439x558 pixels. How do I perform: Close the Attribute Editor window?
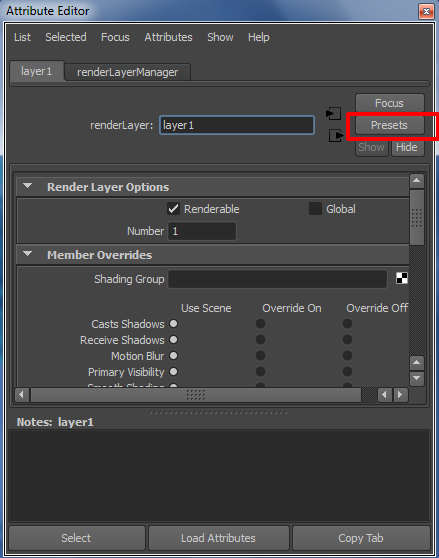point(426,11)
